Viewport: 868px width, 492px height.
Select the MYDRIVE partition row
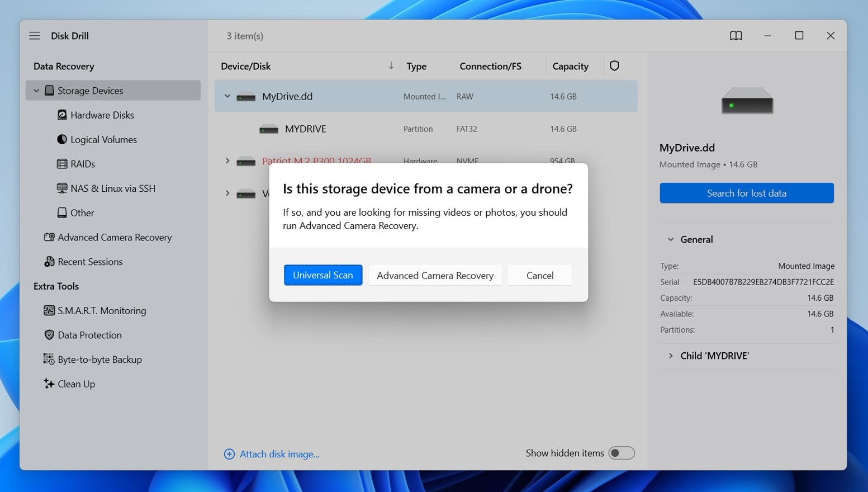click(426, 129)
